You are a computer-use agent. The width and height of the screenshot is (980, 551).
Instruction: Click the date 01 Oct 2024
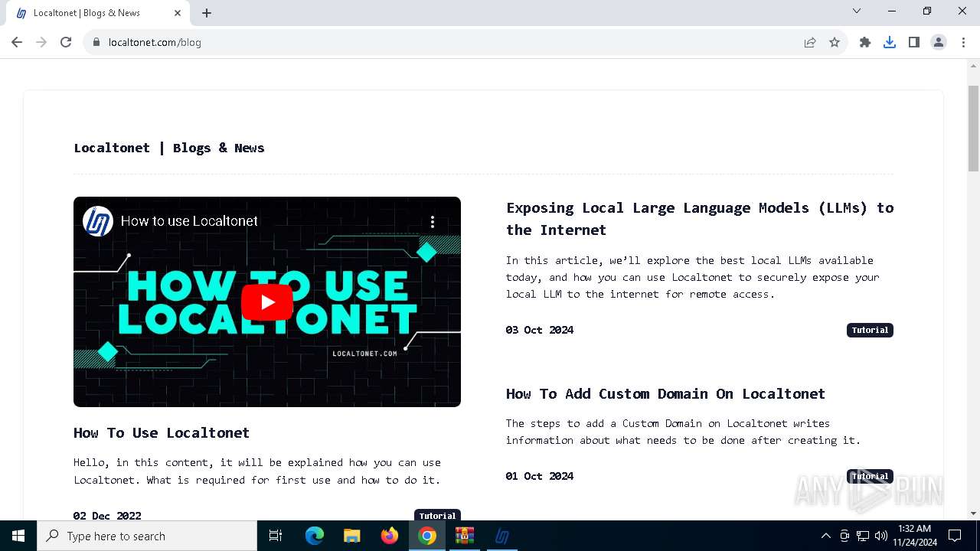(x=540, y=476)
